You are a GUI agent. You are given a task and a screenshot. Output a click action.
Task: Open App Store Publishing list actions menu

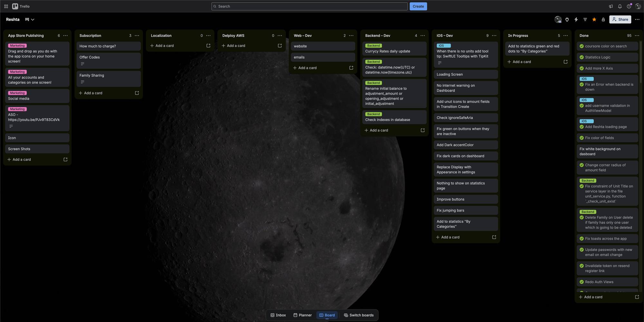tap(65, 35)
